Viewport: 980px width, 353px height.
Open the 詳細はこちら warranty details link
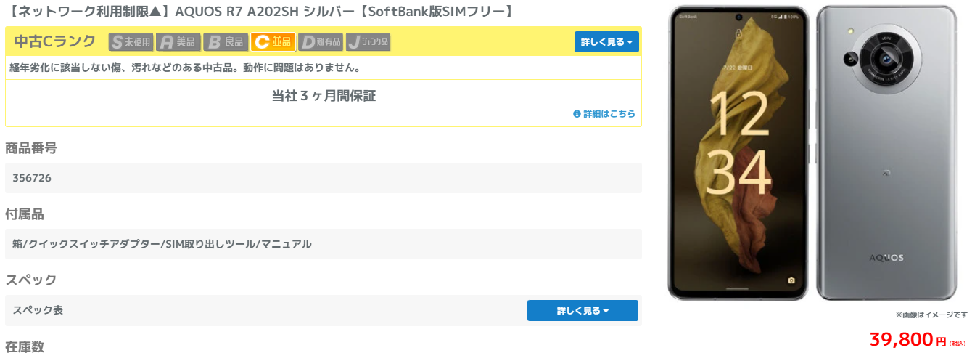click(609, 114)
